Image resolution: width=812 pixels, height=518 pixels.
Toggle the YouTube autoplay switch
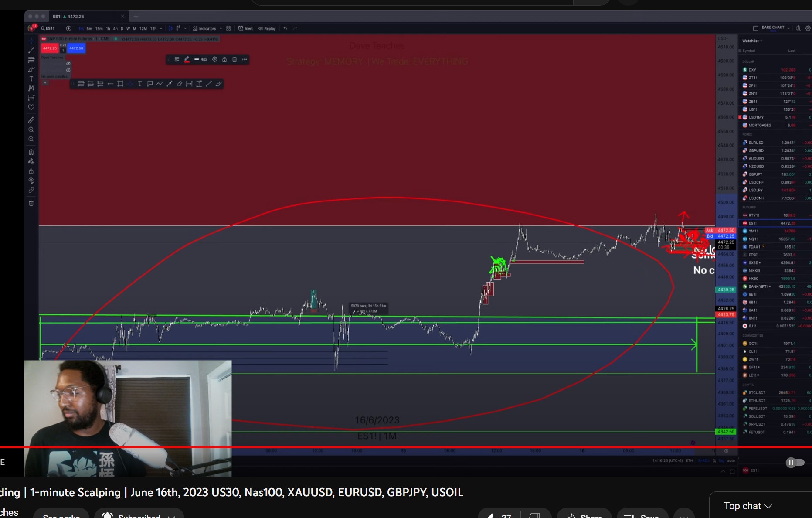(x=795, y=463)
